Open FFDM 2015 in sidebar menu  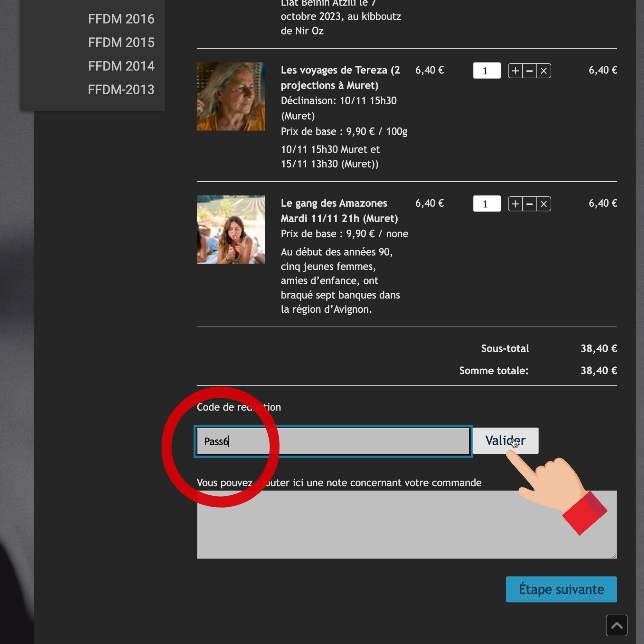[121, 42]
